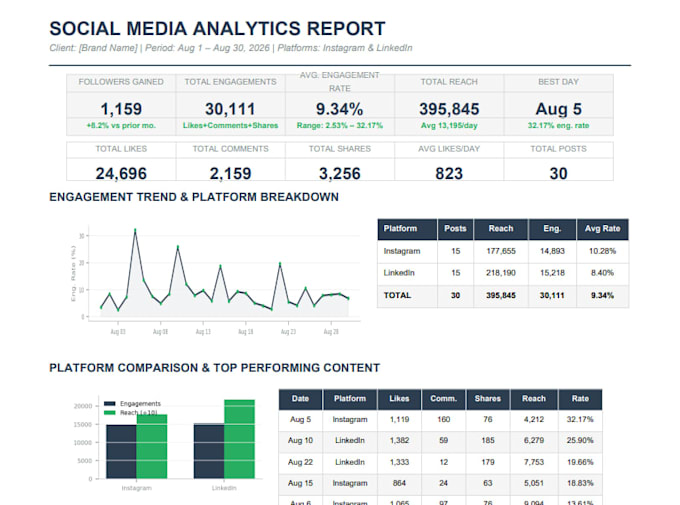The height and width of the screenshot is (505, 680).
Task: Click the Range: 2.53% – 32.17% caption
Action: pos(340,126)
